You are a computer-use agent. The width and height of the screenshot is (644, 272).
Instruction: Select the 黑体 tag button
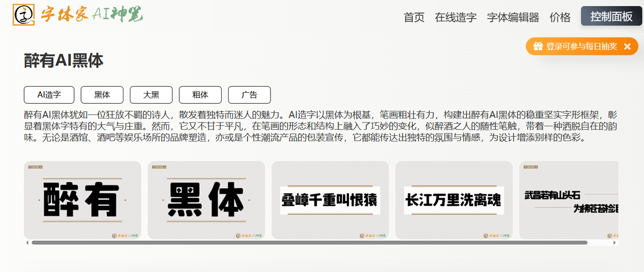click(x=102, y=95)
